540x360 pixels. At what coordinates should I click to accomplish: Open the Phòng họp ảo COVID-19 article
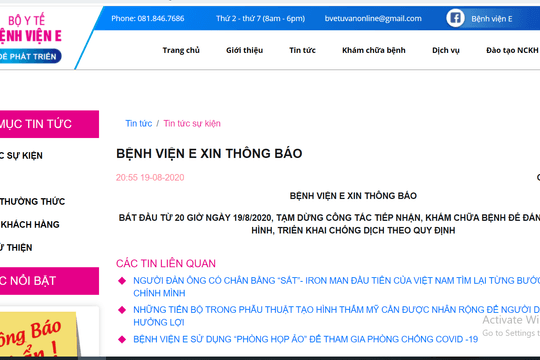[x=305, y=339]
